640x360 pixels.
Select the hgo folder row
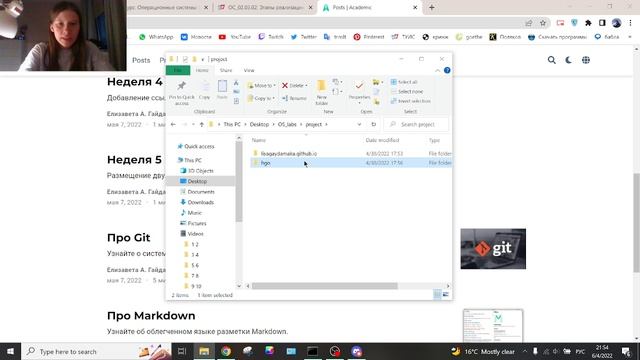(x=351, y=163)
